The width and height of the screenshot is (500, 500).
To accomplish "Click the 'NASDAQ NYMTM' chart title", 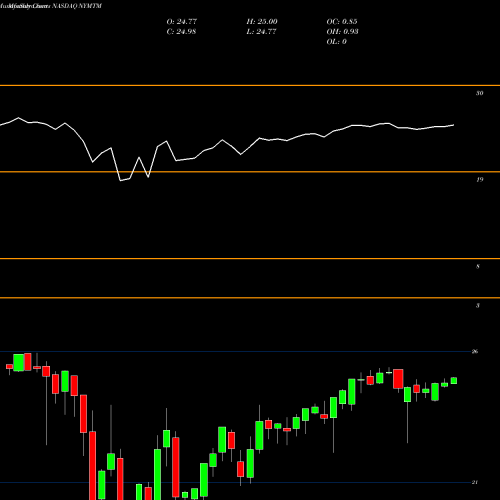I will point(77,6).
